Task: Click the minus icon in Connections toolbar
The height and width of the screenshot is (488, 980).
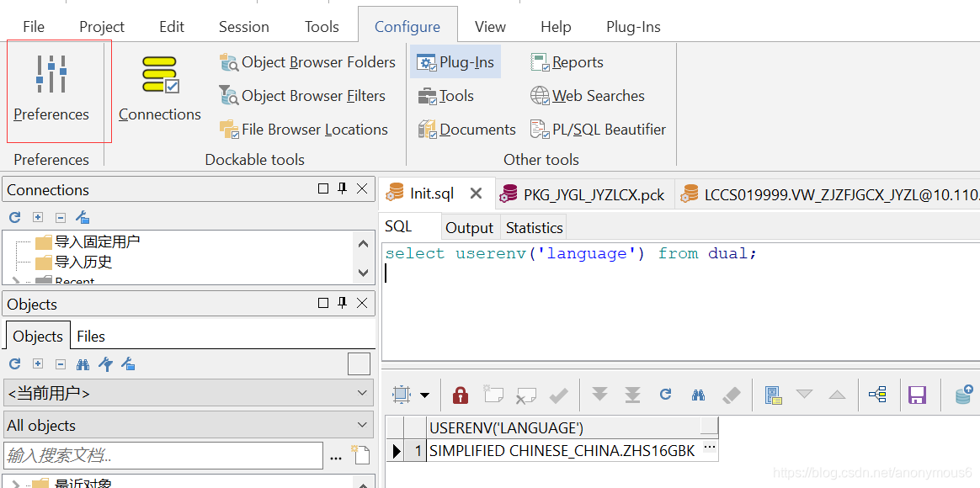Action: coord(61,217)
